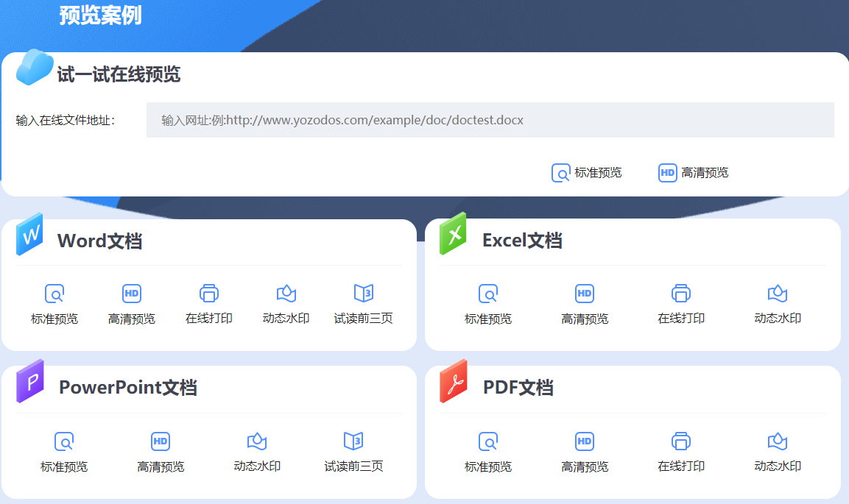Click the PDF文档 heading
This screenshot has width=849, height=504.
point(518,388)
